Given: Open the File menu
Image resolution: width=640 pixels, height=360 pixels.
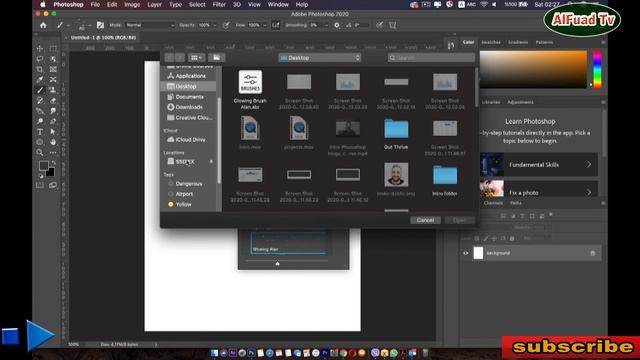Looking at the screenshot, I should tap(95, 4).
